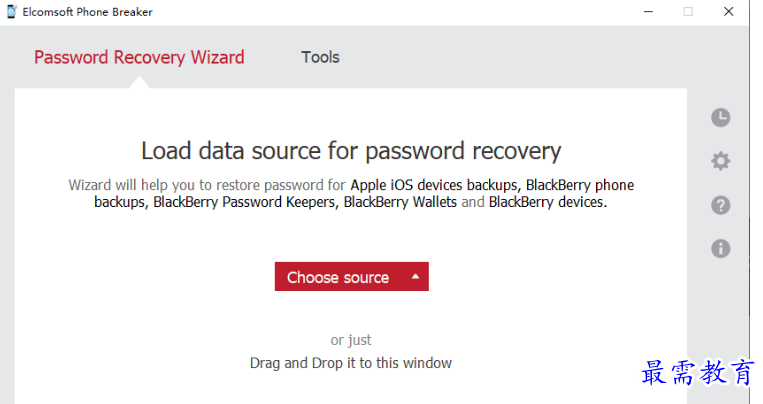Screen dimensions: 763x404
Task: Click the 'BlackBerry Password Keepers' text
Action: point(245,202)
